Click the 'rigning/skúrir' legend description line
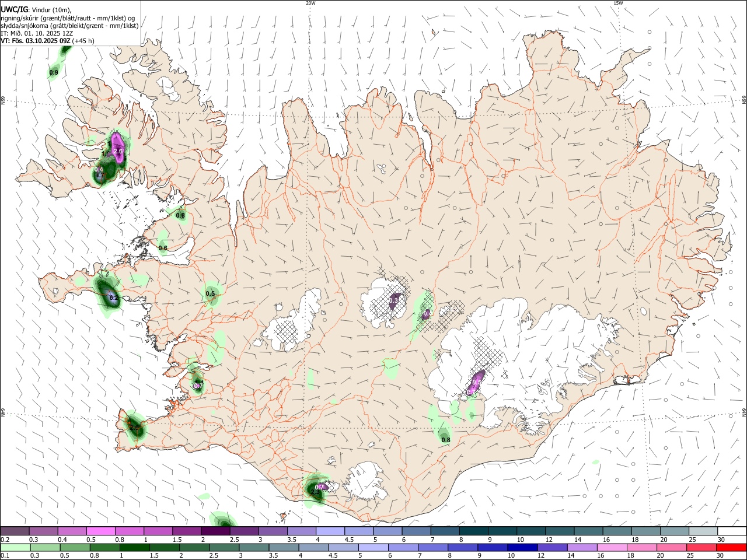The image size is (747, 560). click(68, 18)
